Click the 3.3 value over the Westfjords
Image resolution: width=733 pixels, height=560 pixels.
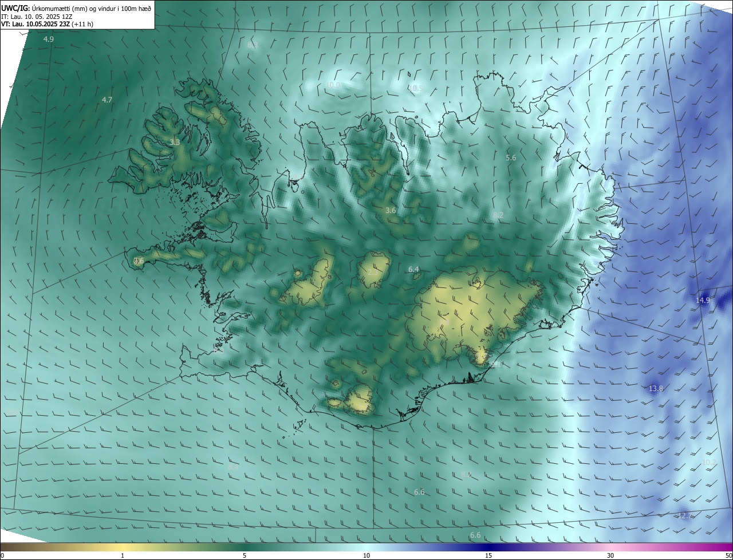coord(175,142)
